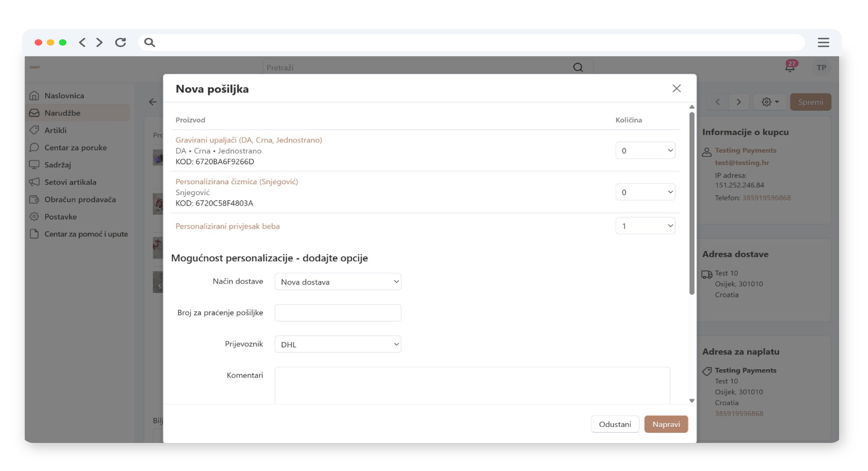This screenshot has width=868, height=471.
Task: Open the TP user avatar
Action: [821, 68]
